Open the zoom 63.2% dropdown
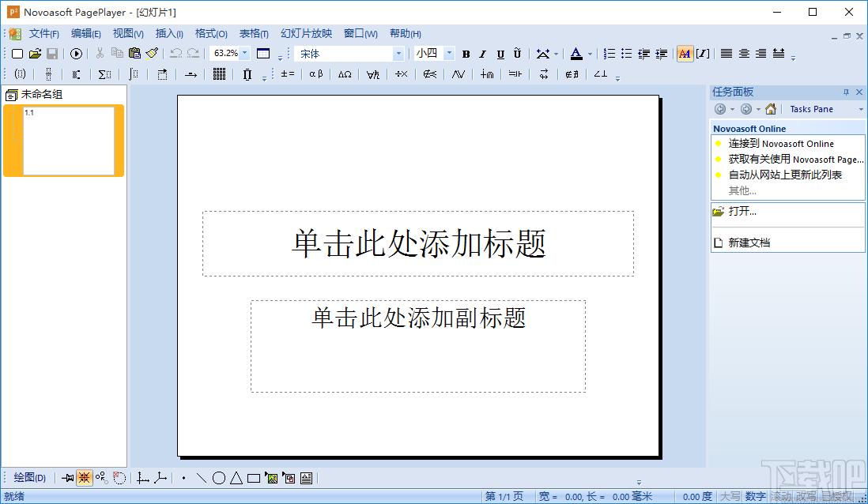The width and height of the screenshot is (868, 504). pos(245,53)
